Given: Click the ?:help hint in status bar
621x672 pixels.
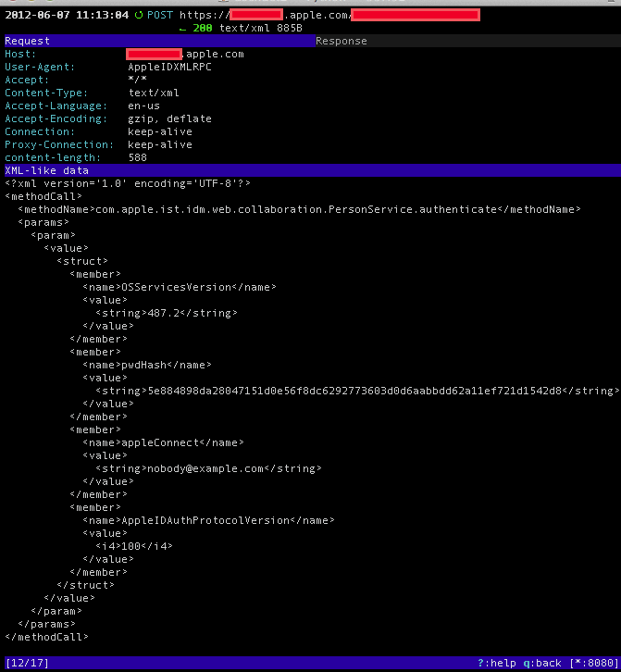Looking at the screenshot, I should coord(497,663).
